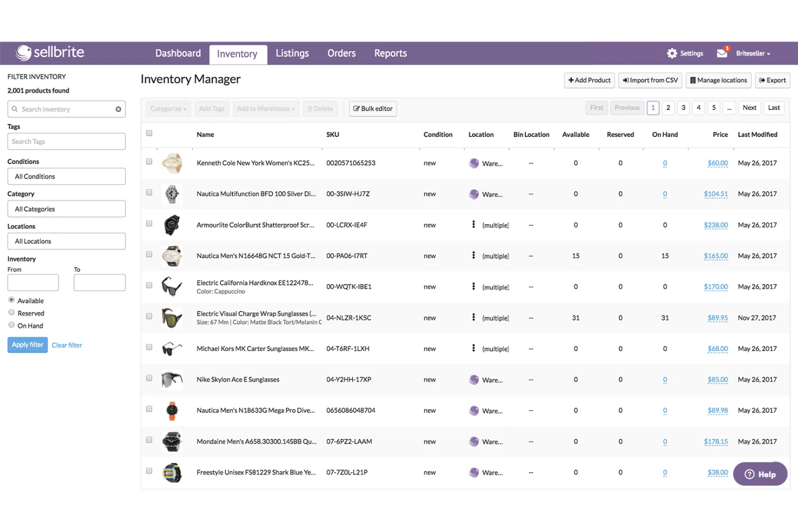The image size is (798, 532).
Task: Expand the Categorize dropdown
Action: coord(168,109)
